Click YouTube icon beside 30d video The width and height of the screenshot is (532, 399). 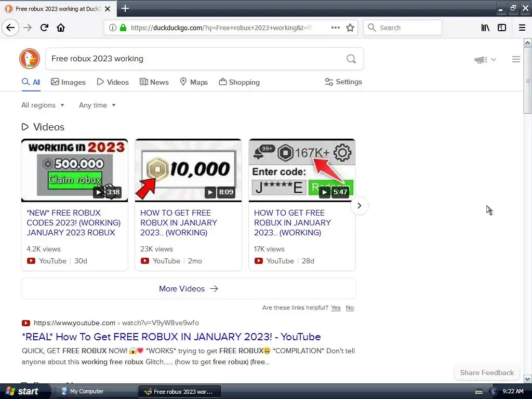pos(31,261)
